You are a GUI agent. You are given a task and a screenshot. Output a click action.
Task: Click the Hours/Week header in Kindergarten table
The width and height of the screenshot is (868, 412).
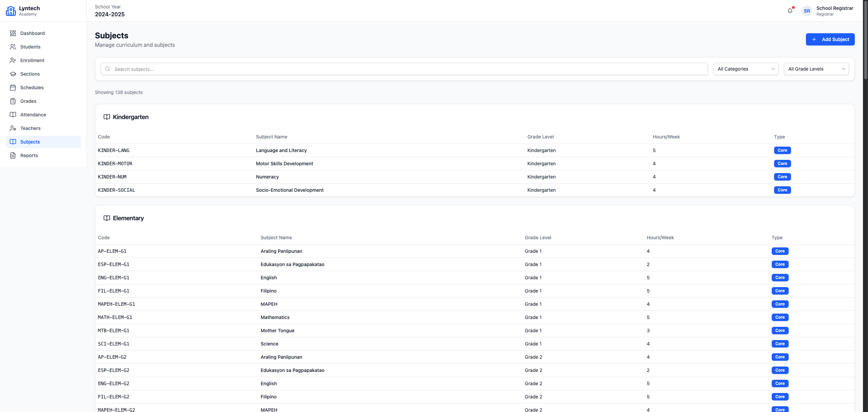point(666,137)
